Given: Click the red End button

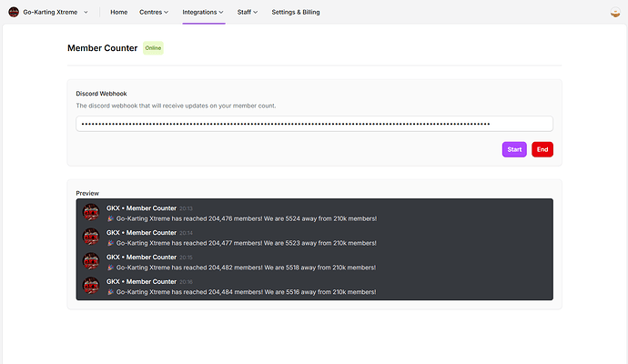Looking at the screenshot, I should (x=542, y=149).
